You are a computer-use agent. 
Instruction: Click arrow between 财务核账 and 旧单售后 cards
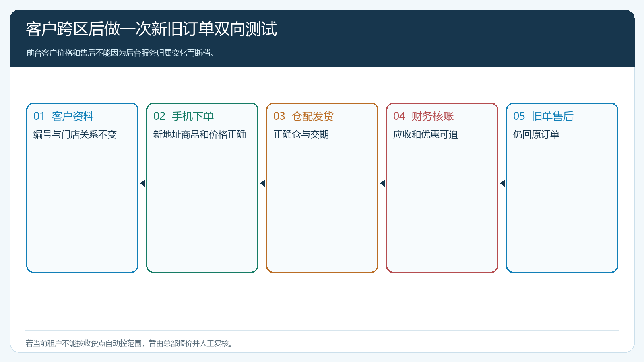(x=502, y=183)
